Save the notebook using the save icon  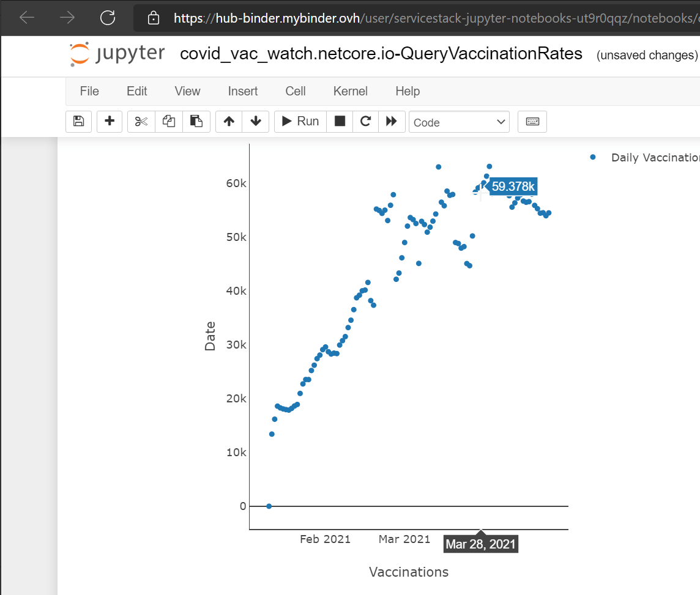[78, 121]
